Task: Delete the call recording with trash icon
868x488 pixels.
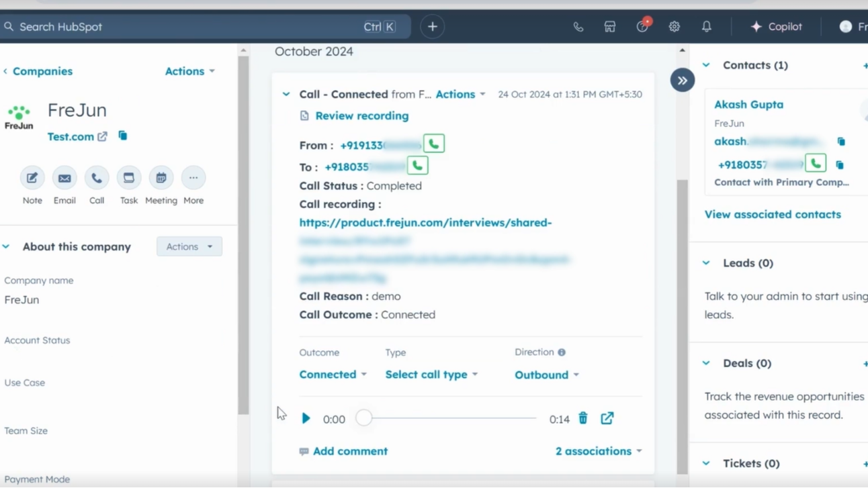Action: pyautogui.click(x=583, y=418)
